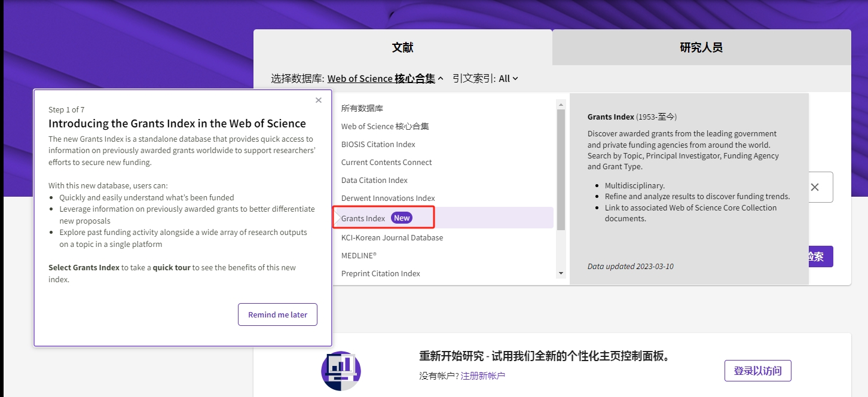Click the New badge next to Grants Index

coord(402,218)
